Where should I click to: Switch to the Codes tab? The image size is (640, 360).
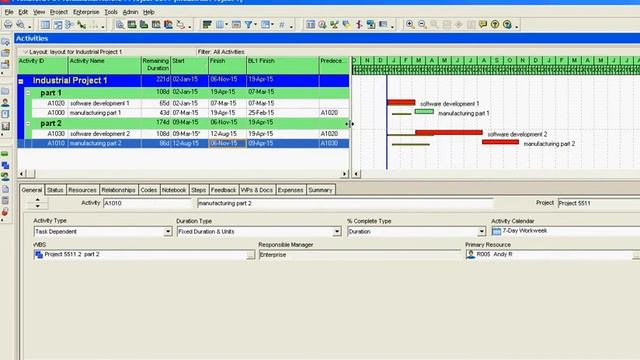pos(149,190)
